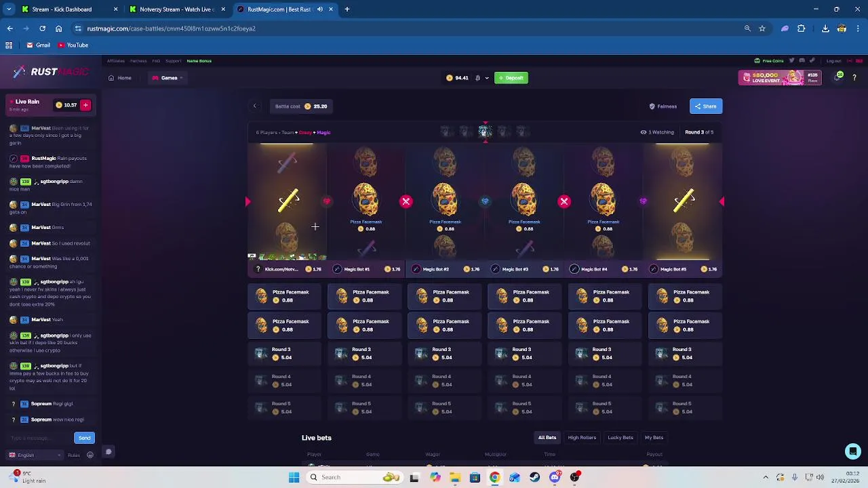Switch to the Notverzy Stream browser tab
This screenshot has height=488, width=868.
[177, 9]
